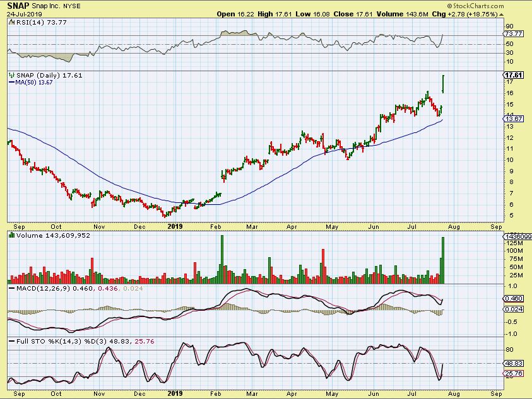Click the -1.0 level on the MACD axis
The height and width of the screenshot is (399, 532).
[511, 334]
